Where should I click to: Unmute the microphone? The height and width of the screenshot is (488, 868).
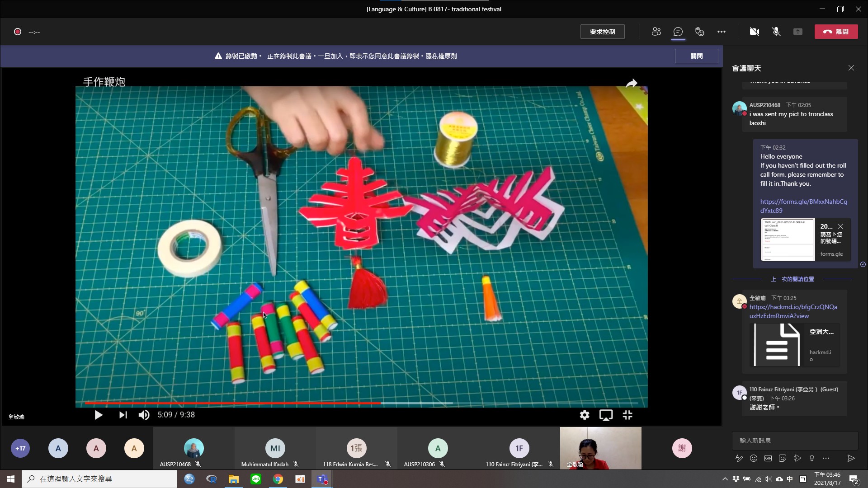[x=776, y=32]
